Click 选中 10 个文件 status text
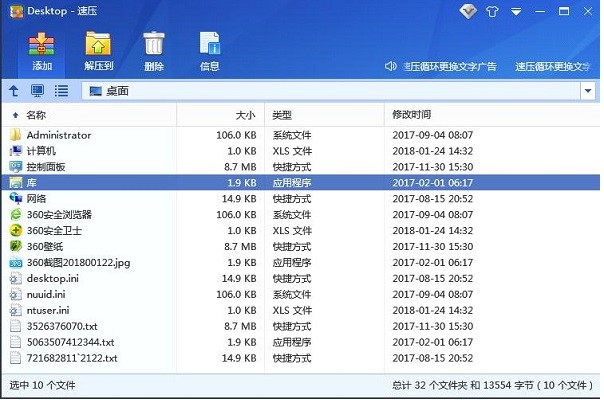Screen dimensions: 604x400 coord(42,385)
